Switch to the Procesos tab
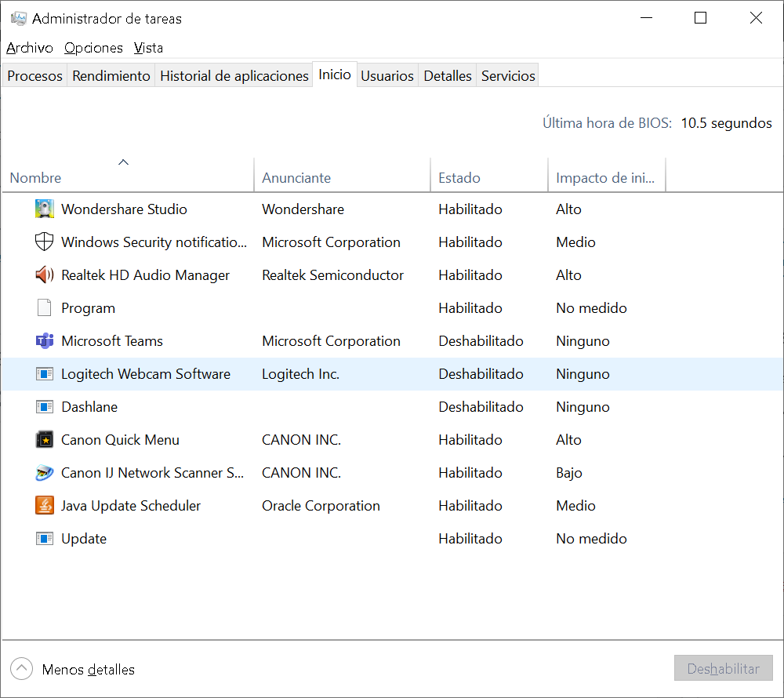This screenshot has height=698, width=784. coord(35,75)
